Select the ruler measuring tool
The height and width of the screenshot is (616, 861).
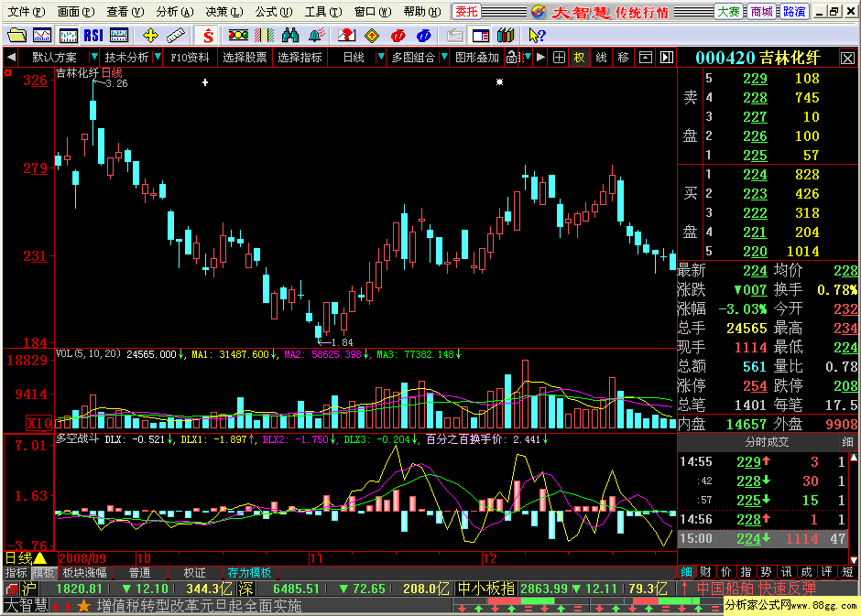(x=176, y=36)
